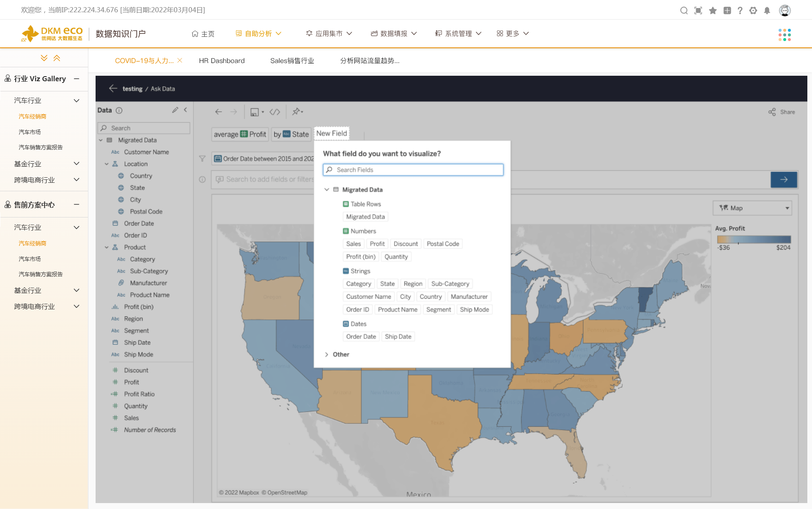Click the pin icon in toolbar
This screenshot has width=812, height=509.
point(296,112)
